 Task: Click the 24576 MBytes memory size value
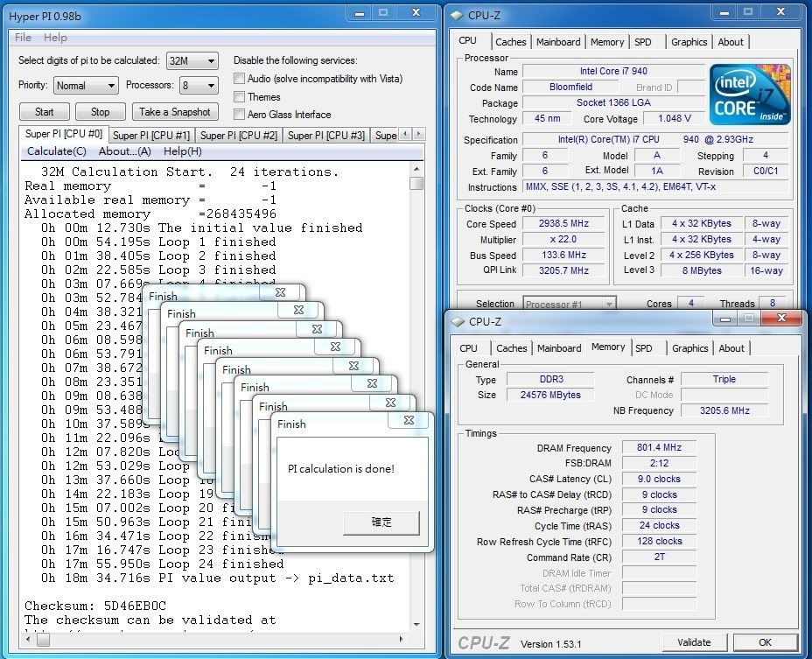pos(550,395)
